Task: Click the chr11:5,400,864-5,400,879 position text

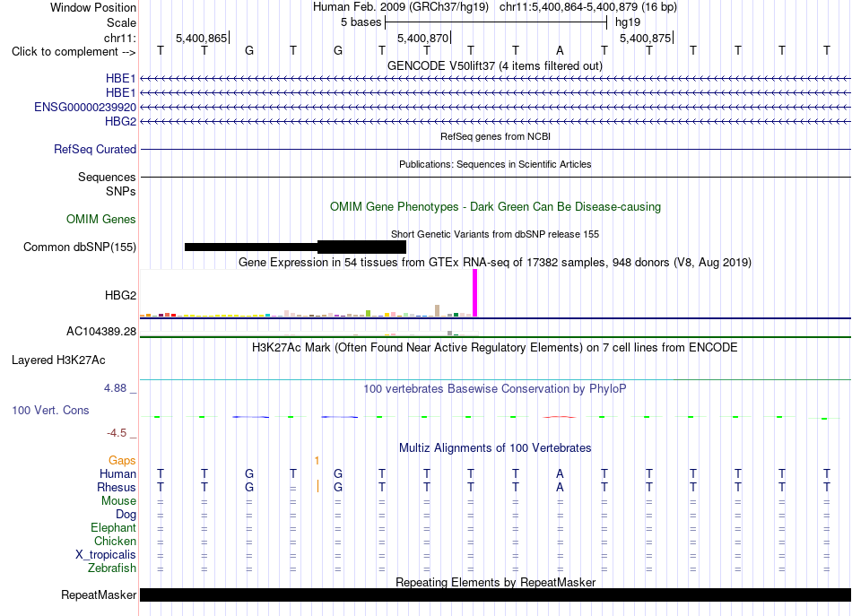Action: pos(569,7)
